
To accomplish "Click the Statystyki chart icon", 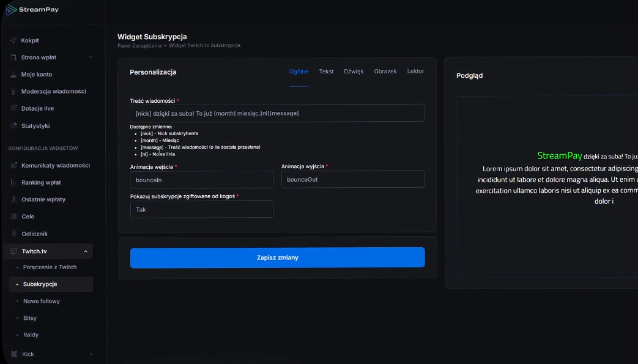I will click(x=13, y=125).
